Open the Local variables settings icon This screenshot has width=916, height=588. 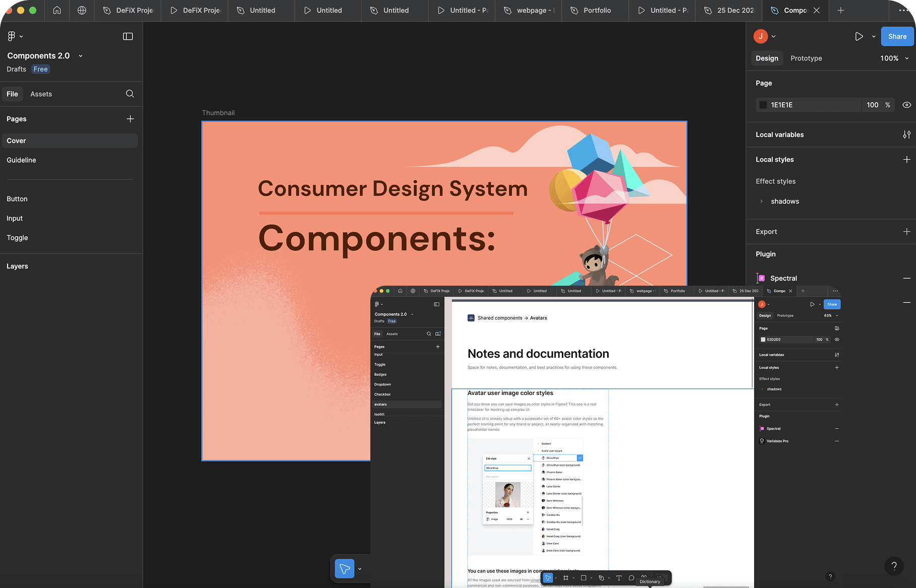pos(906,135)
